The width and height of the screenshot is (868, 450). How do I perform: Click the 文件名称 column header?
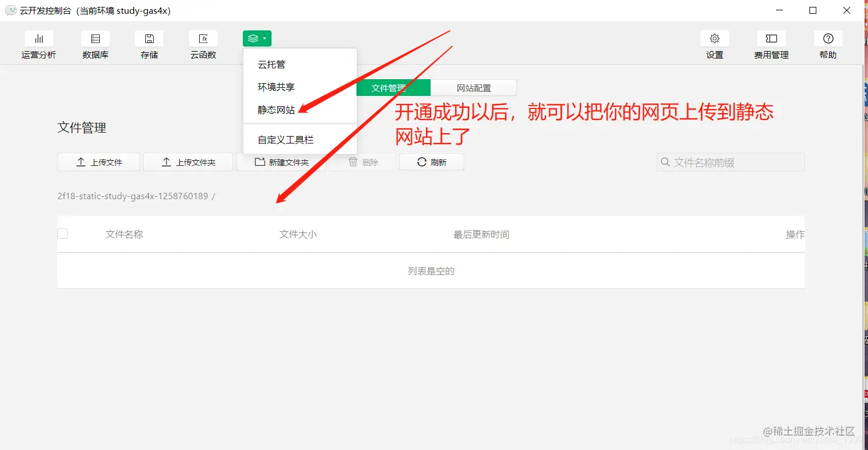[124, 234]
